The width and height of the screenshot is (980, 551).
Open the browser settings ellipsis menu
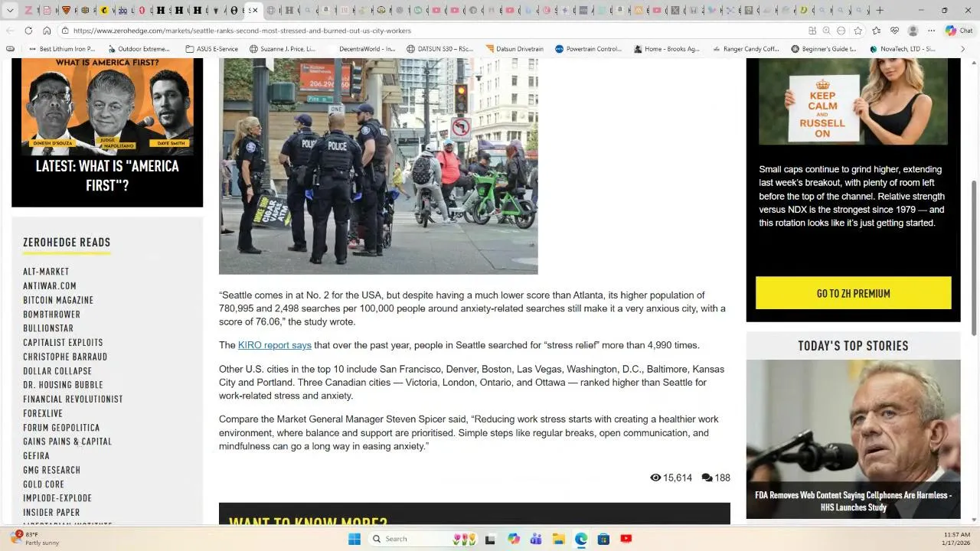[931, 31]
